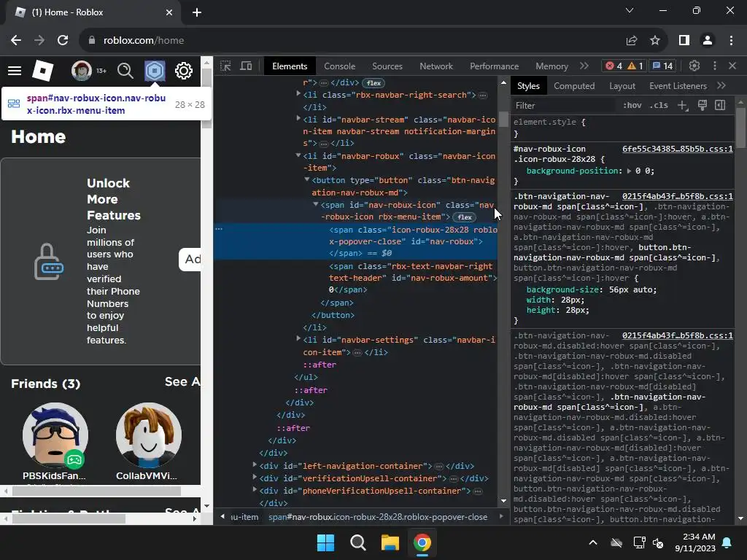Toggle the device toolbar icon in DevTools
The image size is (747, 560).
[x=246, y=66]
